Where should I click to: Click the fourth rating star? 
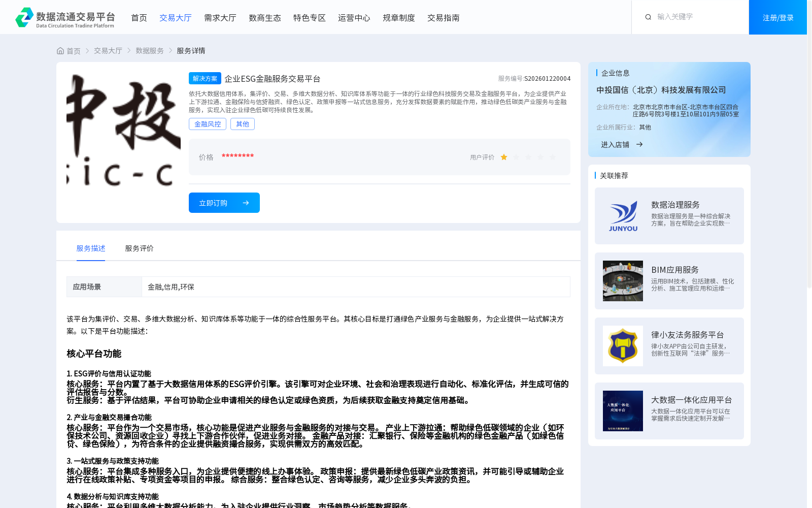[x=540, y=157]
